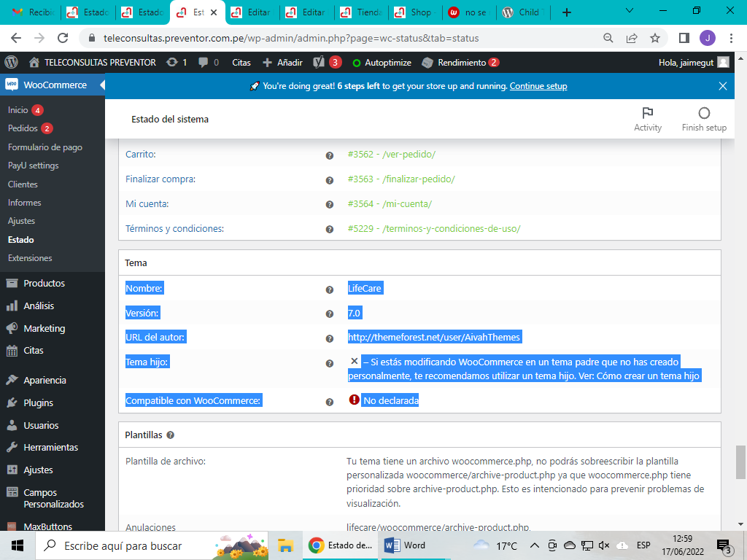
Task: Open File Explorer in the taskbar
Action: pyautogui.click(x=285, y=545)
